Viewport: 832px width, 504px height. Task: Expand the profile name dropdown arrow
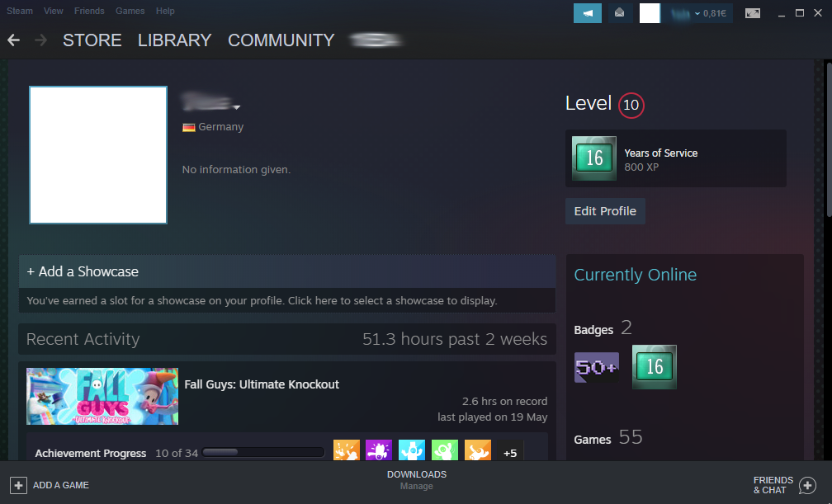point(237,107)
